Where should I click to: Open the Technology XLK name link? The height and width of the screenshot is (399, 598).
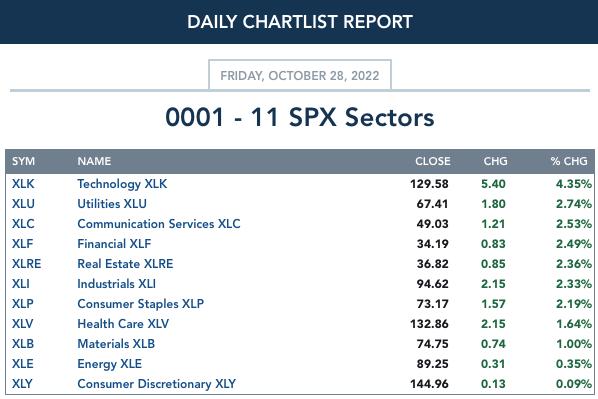point(122,184)
